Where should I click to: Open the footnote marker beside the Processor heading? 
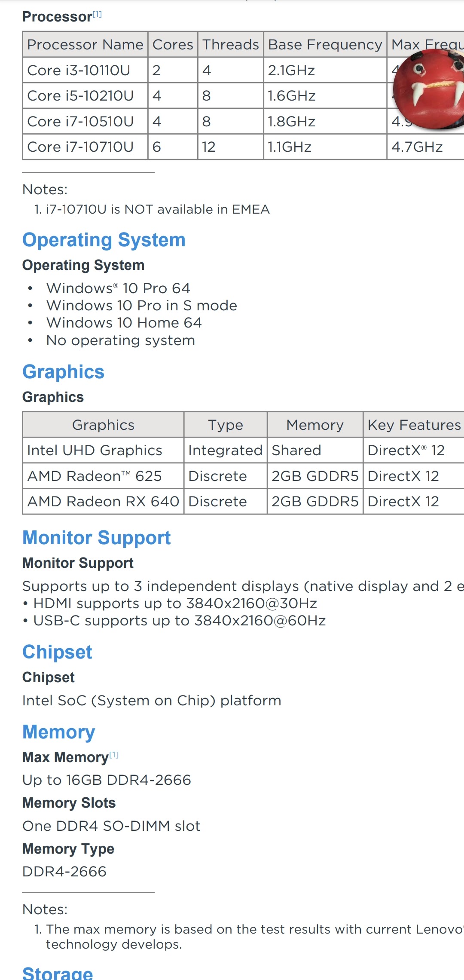(98, 15)
